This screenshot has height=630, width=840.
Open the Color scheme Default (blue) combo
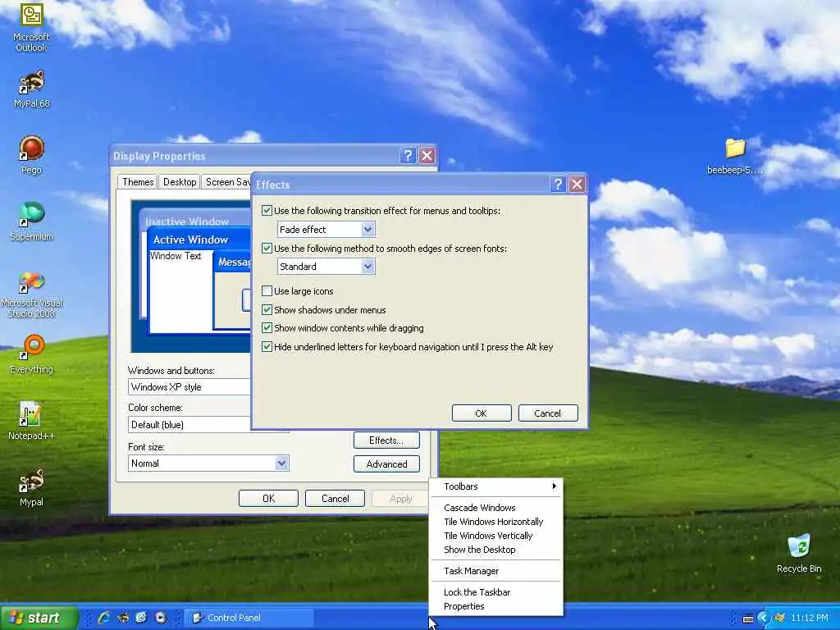tap(189, 425)
